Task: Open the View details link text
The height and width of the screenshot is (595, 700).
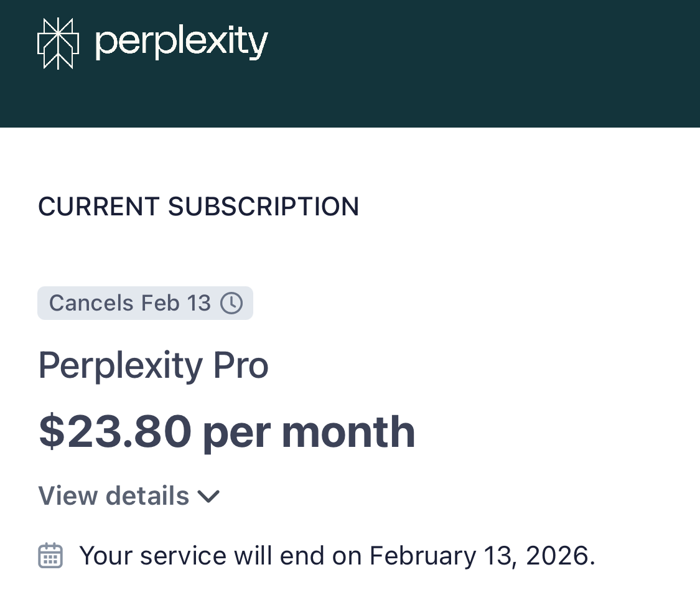Action: click(x=114, y=496)
